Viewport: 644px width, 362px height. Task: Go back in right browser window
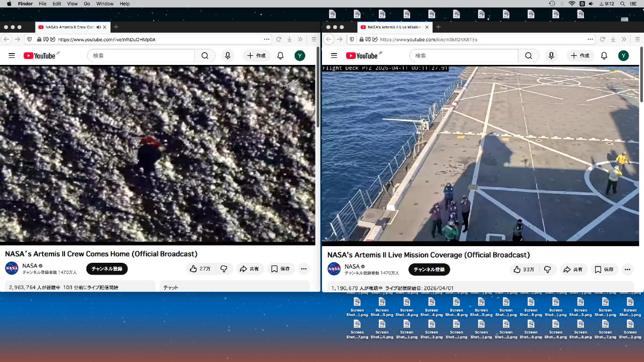click(x=330, y=39)
